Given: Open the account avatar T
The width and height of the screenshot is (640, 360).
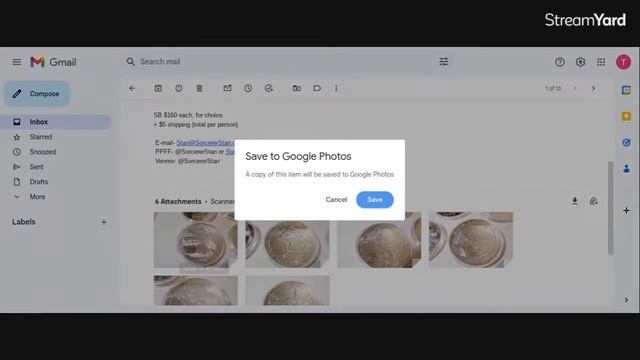Looking at the screenshot, I should (x=623, y=62).
